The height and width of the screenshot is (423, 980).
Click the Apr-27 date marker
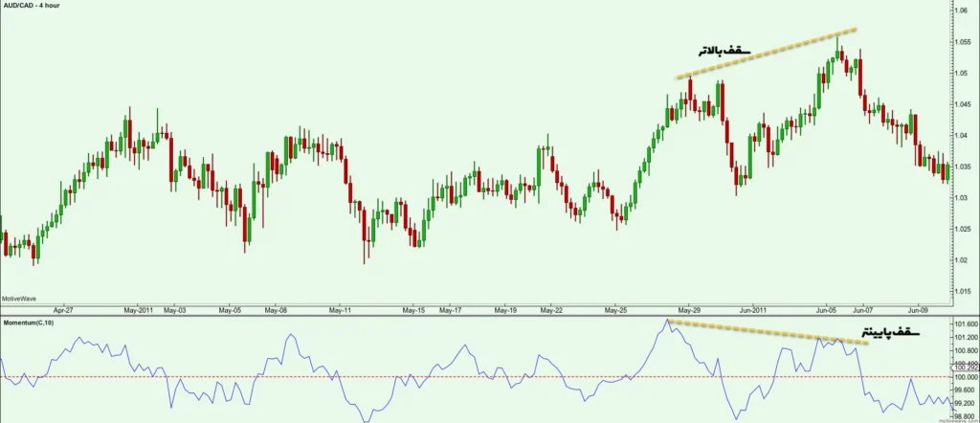click(63, 311)
